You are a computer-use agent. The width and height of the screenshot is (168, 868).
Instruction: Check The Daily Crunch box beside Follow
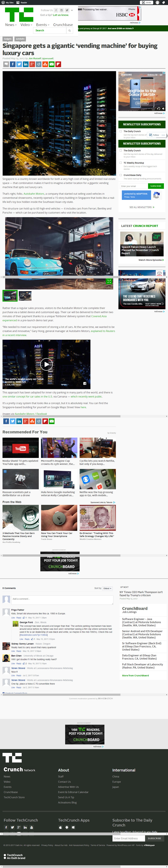coord(121,131)
